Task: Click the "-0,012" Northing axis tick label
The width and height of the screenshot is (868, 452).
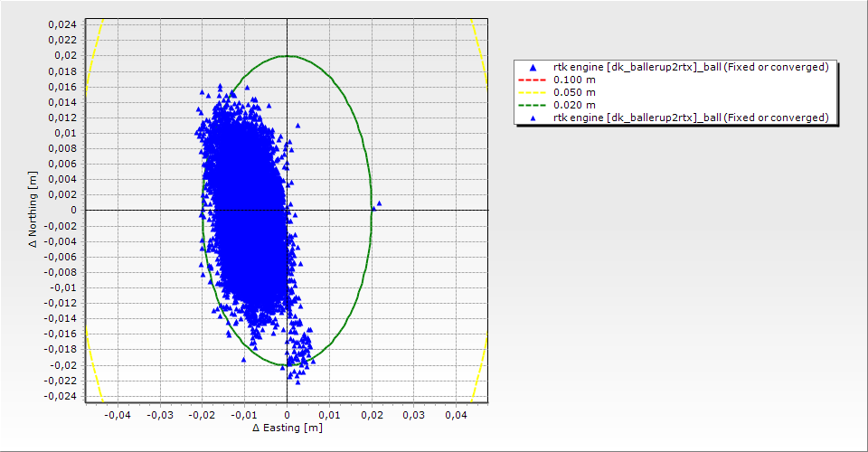Action: click(61, 303)
